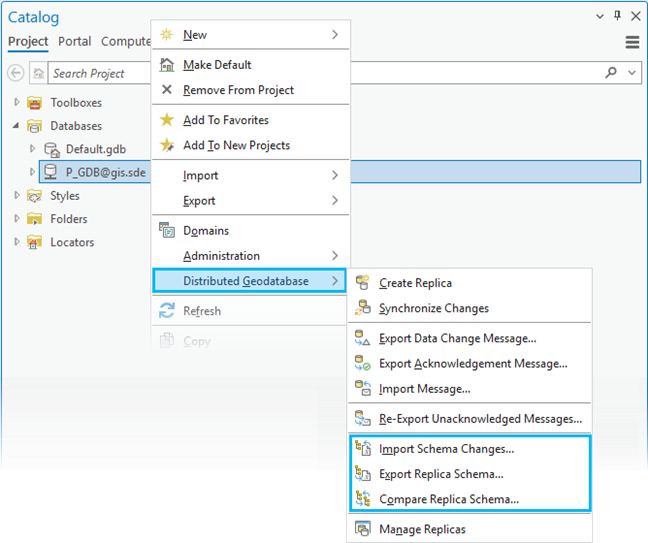Collapse the Databases tree node
Viewport: 648px width, 543px height.
point(17,126)
